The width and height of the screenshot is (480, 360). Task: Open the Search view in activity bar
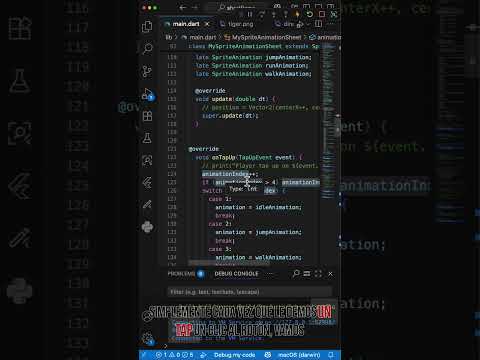pos(147,49)
